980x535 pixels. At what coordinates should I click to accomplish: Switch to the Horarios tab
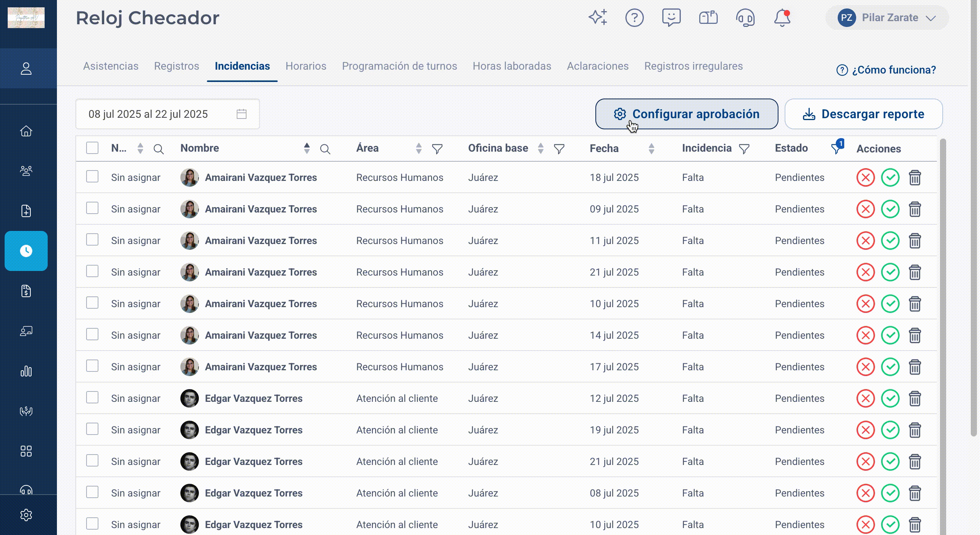(306, 66)
